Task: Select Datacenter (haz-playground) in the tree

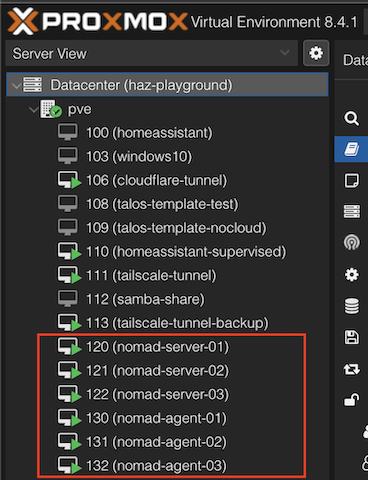Action: coord(167,85)
